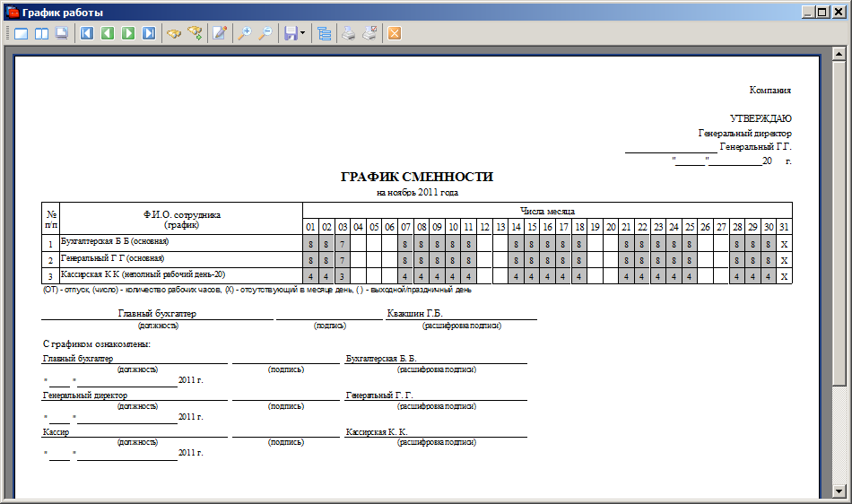Go to the next page
The width and height of the screenshot is (852, 504).
coord(128,34)
